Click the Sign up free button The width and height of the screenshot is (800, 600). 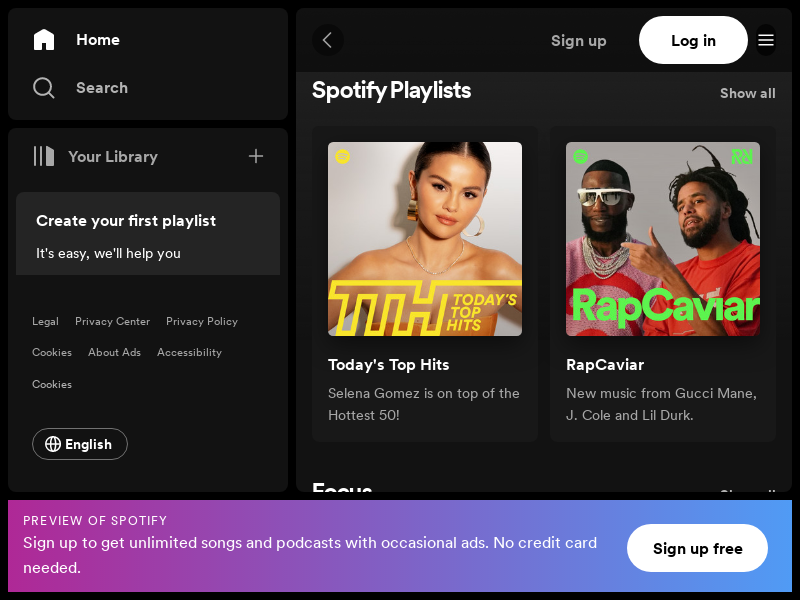coord(697,548)
